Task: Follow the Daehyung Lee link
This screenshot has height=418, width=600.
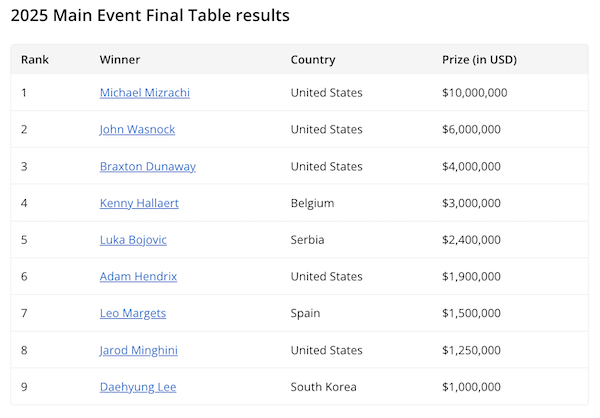Action: tap(138, 387)
